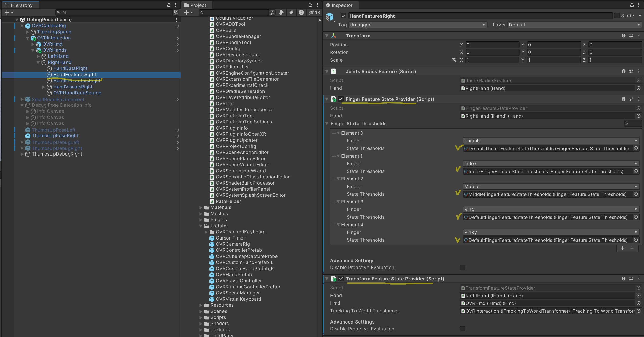Click search by type icon in Project

point(281,12)
